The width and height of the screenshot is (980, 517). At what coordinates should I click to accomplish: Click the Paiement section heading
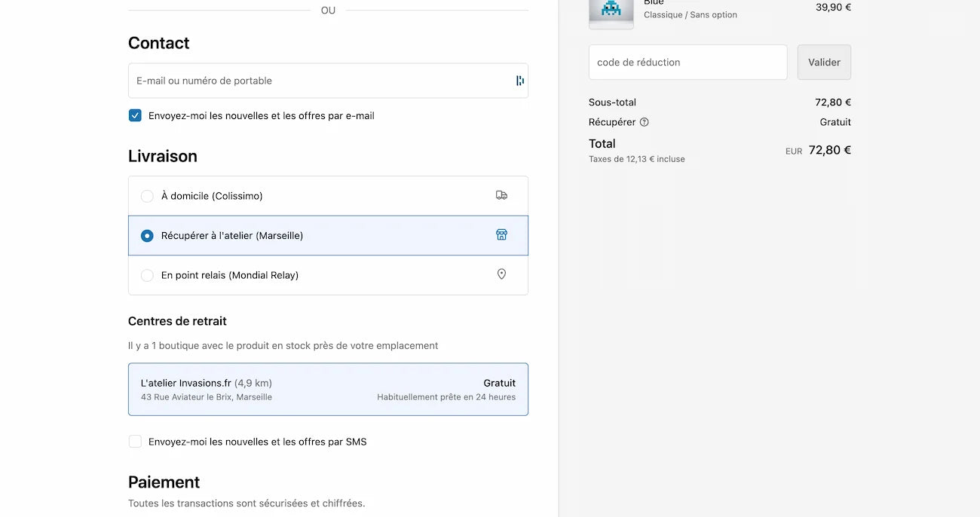click(x=164, y=482)
